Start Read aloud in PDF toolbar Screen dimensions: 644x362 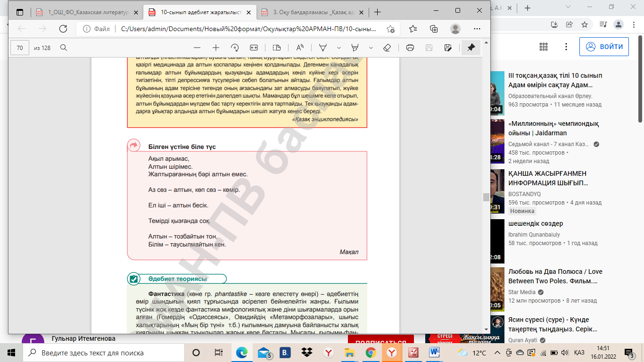point(300,48)
